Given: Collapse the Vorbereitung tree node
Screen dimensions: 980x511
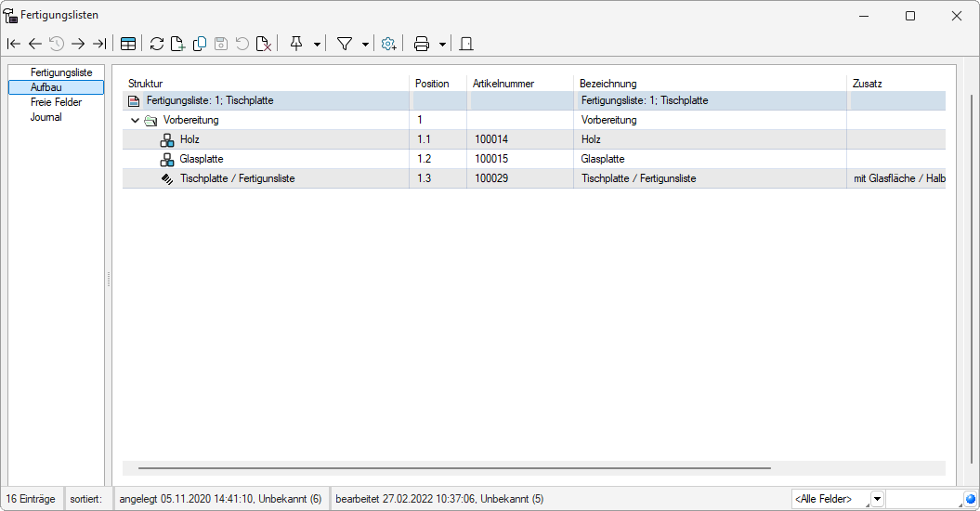Looking at the screenshot, I should pyautogui.click(x=136, y=121).
